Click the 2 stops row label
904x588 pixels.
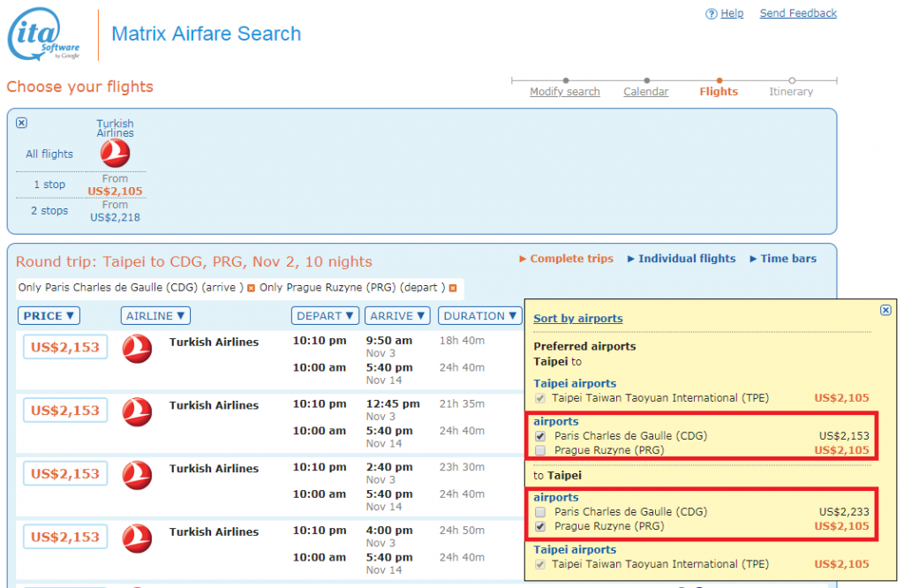[49, 211]
